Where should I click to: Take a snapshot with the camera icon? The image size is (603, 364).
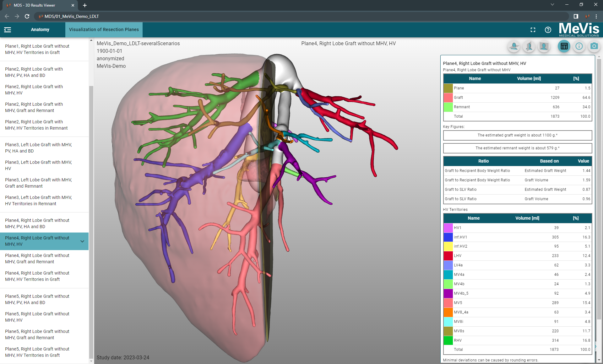tap(594, 46)
